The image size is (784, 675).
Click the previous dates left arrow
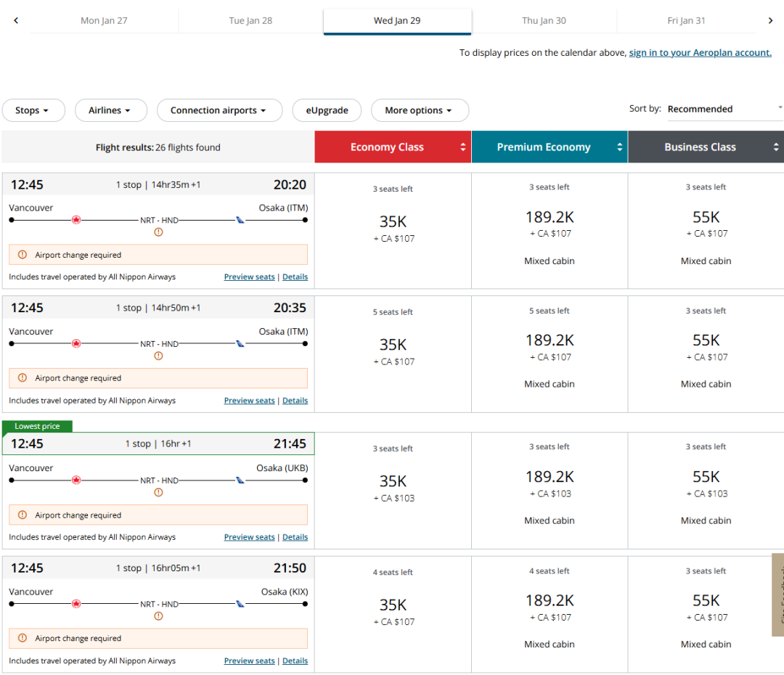click(16, 20)
